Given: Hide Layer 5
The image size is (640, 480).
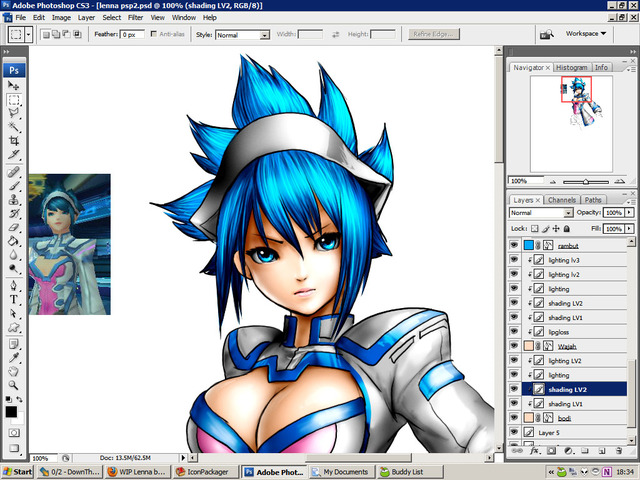Looking at the screenshot, I should point(514,432).
